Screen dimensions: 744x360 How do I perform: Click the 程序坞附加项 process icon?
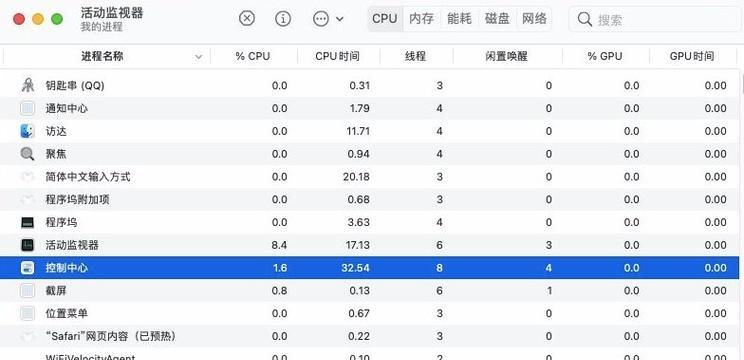[28, 200]
